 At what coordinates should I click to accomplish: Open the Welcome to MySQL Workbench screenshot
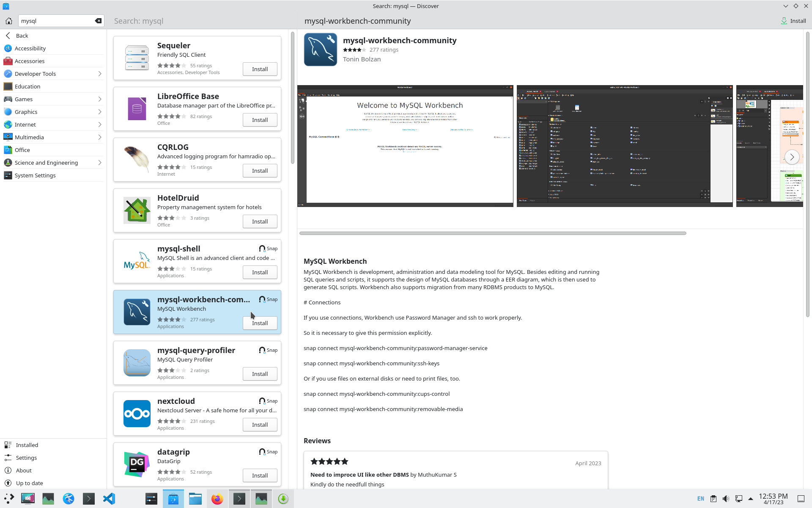tap(405, 146)
